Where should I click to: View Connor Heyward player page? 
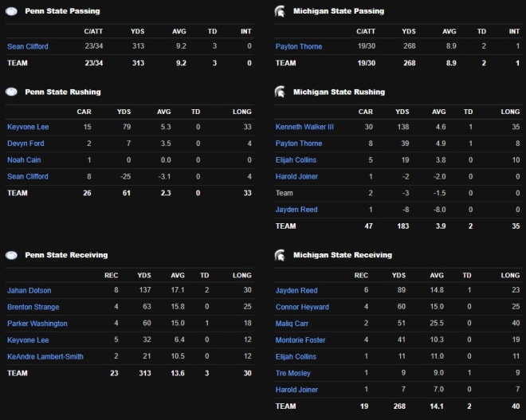pyautogui.click(x=302, y=307)
